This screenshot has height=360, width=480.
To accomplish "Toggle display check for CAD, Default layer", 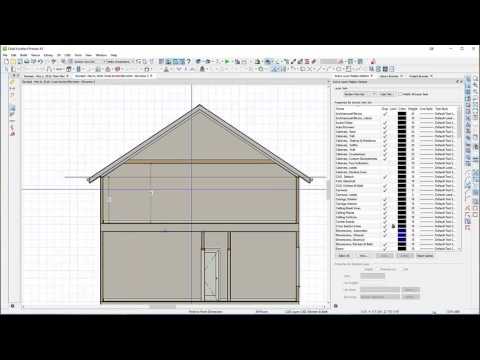I will coord(385,177).
